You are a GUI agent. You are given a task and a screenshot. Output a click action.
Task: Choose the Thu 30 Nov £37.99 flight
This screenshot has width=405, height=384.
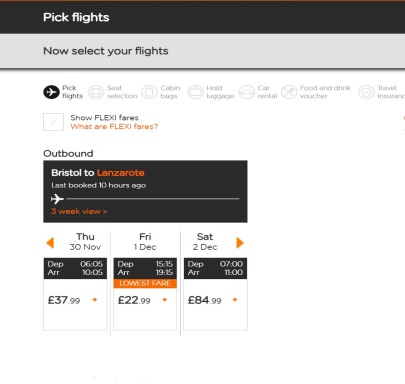pos(75,294)
